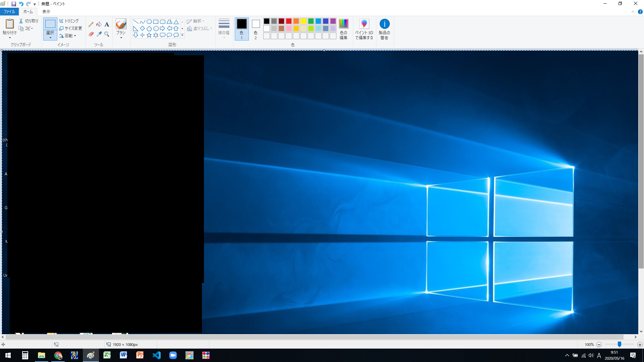Switch to the View tab
The height and width of the screenshot is (362, 644).
click(x=46, y=12)
